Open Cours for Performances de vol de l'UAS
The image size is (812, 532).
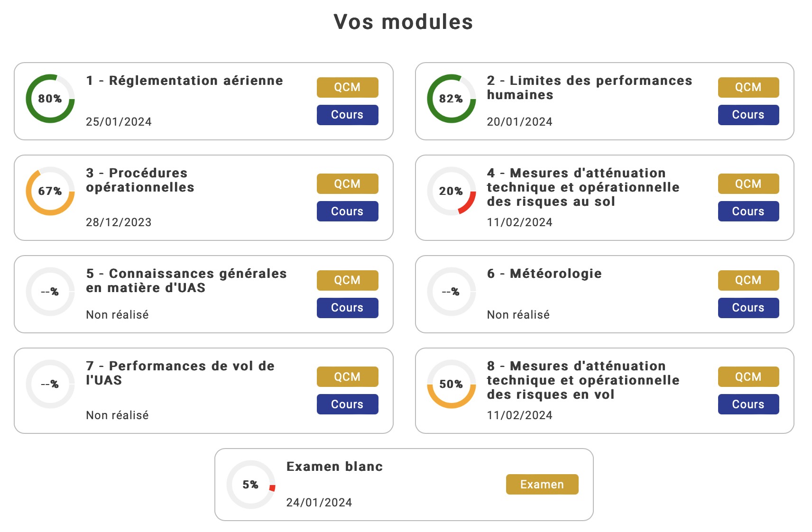347,404
